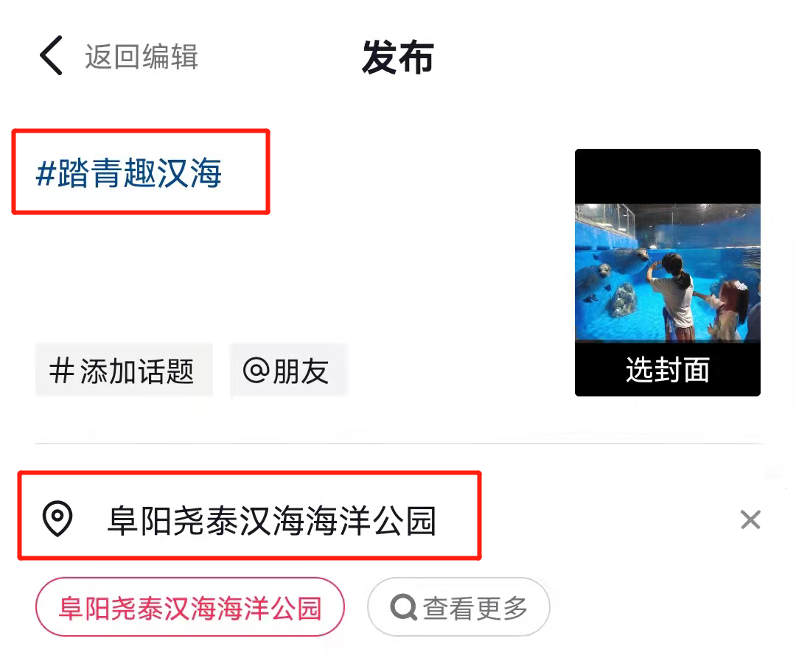Viewport: 796px width, 672px height.
Task: Tap the seal aquarium preview image
Action: pos(667,273)
